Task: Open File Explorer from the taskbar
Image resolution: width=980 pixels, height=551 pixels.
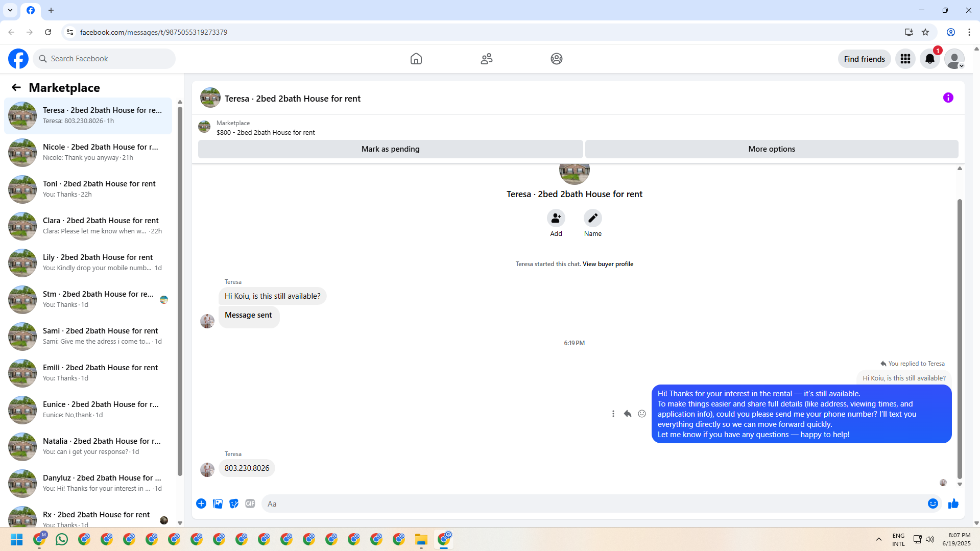Action: [421, 539]
